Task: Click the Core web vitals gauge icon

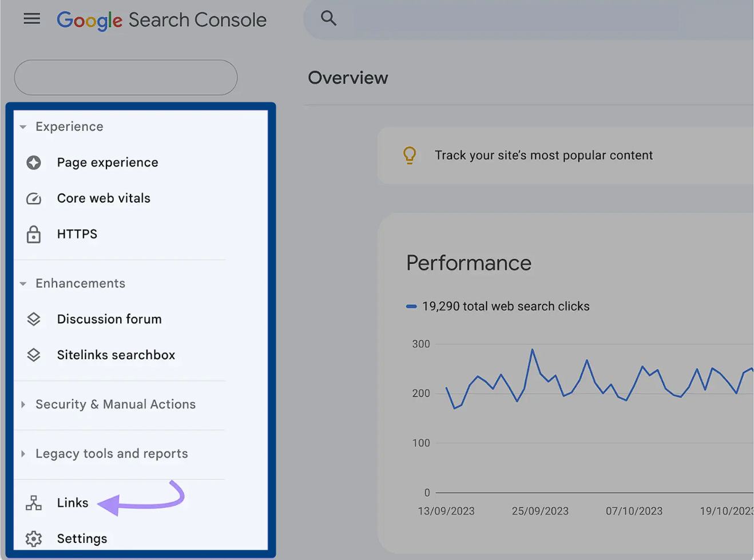Action: click(34, 198)
